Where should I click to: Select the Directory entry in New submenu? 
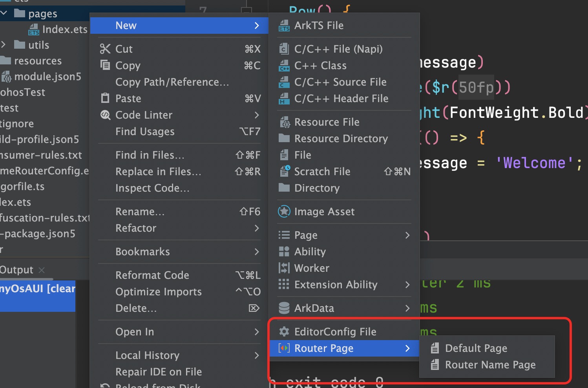coord(344,188)
